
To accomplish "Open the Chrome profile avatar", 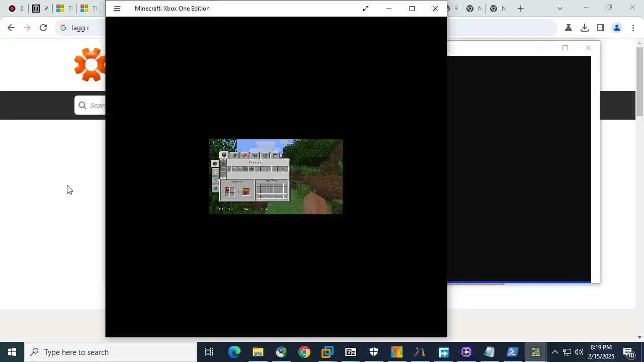I will [x=616, y=28].
